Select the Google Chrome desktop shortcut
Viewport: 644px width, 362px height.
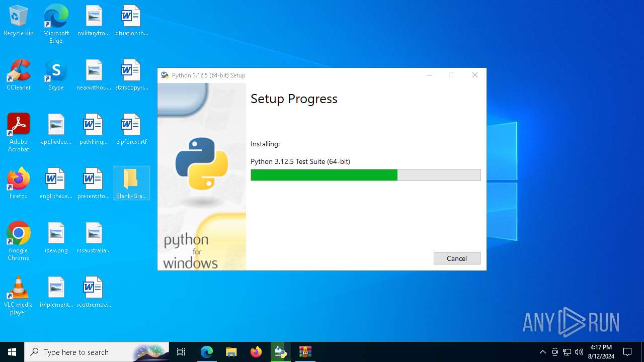19,241
